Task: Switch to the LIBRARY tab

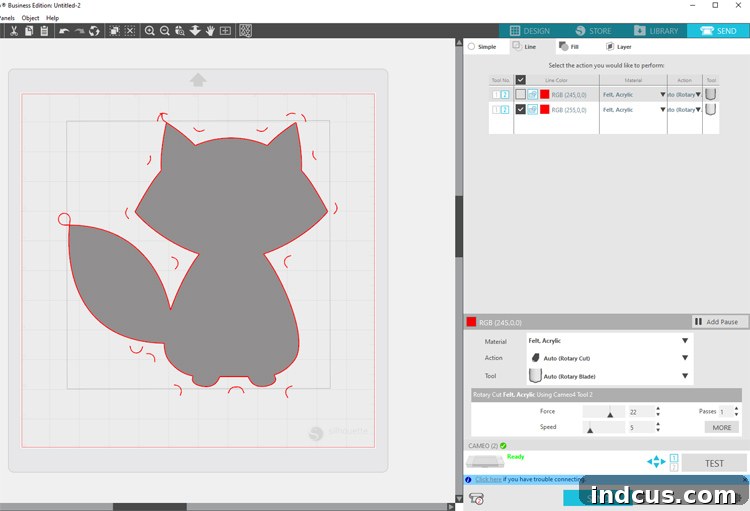Action: click(x=656, y=31)
